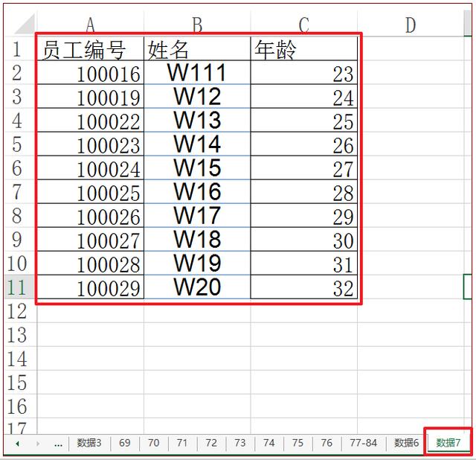Viewport: 476px width, 460px height.
Task: Select the W18 name cell
Action: [x=197, y=240]
